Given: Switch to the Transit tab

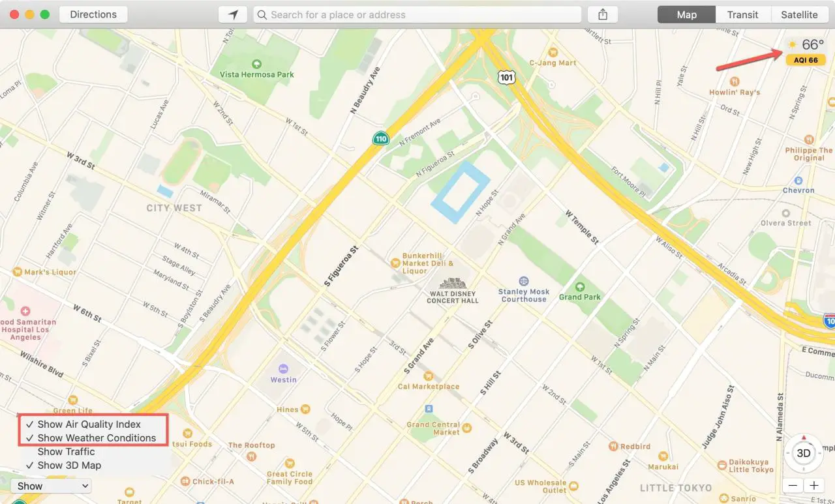Looking at the screenshot, I should 742,14.
